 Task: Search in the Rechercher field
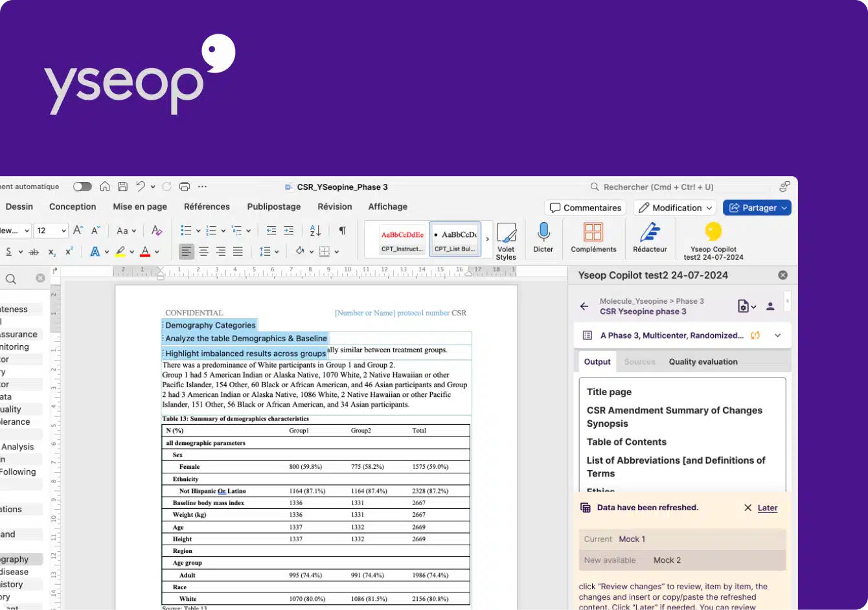tap(658, 186)
